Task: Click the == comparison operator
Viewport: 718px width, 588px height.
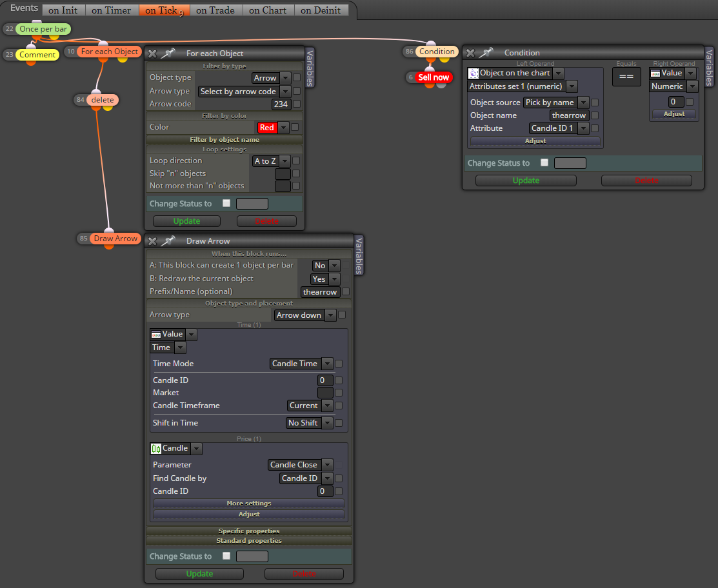Action: point(626,77)
